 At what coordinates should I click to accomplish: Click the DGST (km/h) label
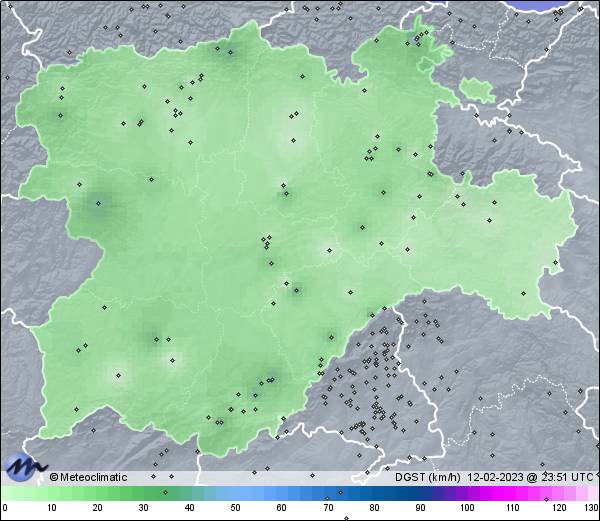[x=428, y=477]
